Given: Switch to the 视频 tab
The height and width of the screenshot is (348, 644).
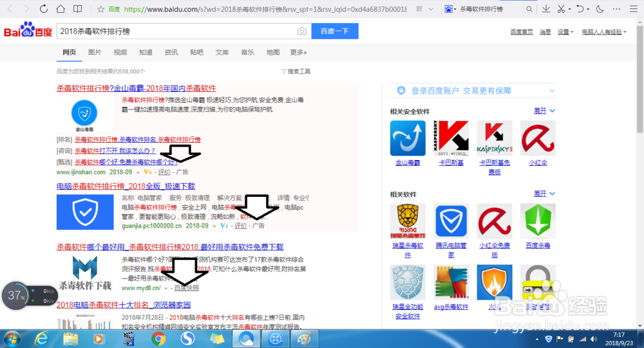Looking at the screenshot, I should tap(120, 52).
